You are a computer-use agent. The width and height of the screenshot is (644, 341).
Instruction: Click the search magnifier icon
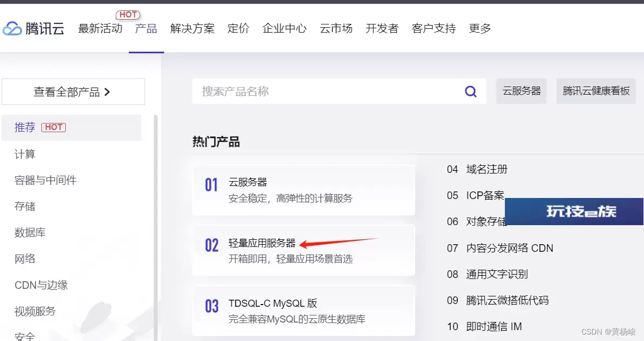point(471,91)
